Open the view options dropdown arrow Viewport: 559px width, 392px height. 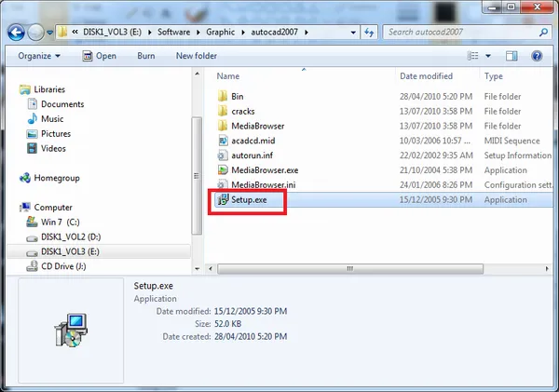click(488, 56)
